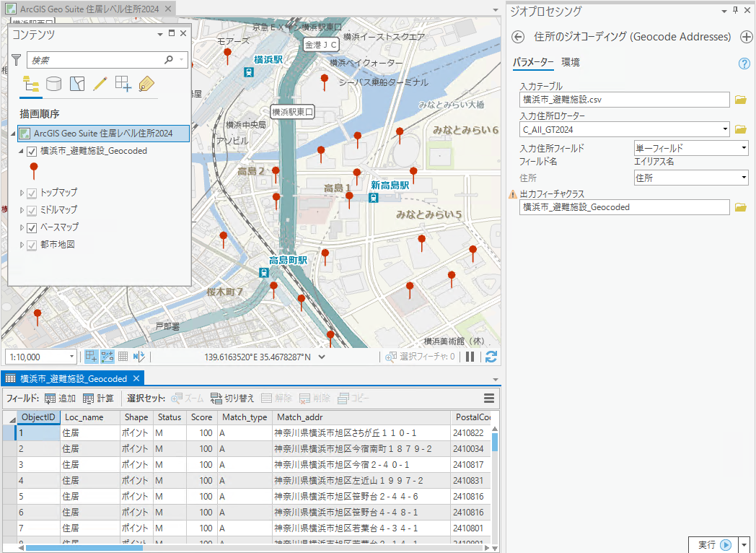This screenshot has height=553, width=756.
Task: Open map scale 1:10,000 dropdown
Action: pyautogui.click(x=71, y=357)
